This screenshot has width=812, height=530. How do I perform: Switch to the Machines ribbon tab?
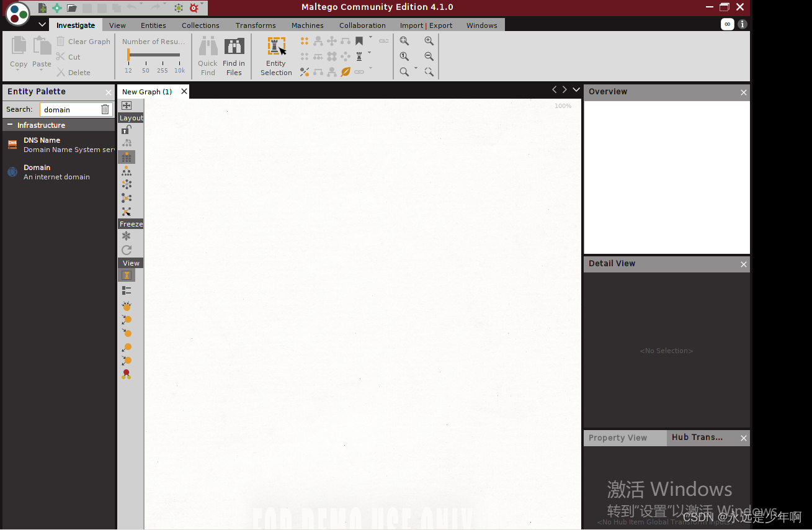point(308,25)
